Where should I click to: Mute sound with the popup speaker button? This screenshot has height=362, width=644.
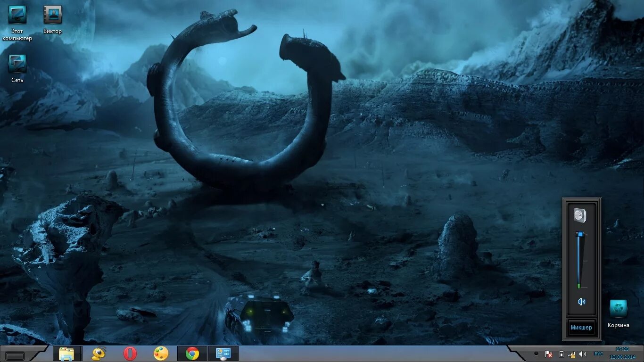click(x=581, y=302)
